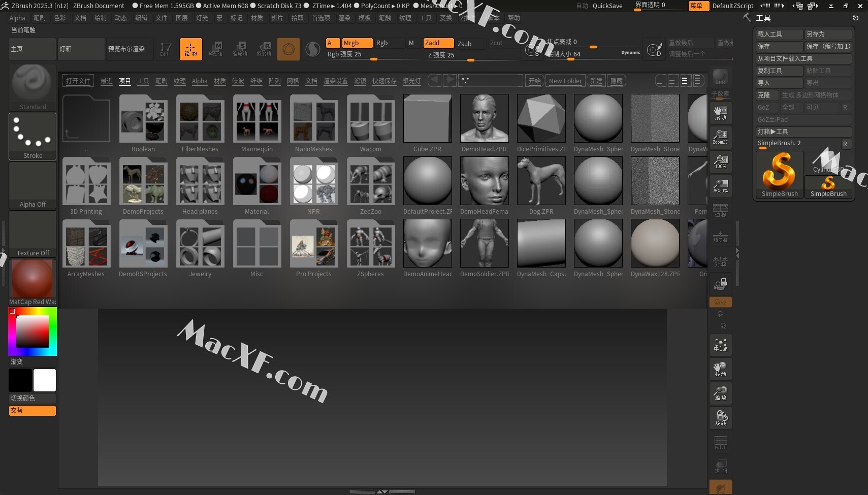Viewport: 868px width, 495px height.
Task: Click the Cylinder3D tool icon
Action: tap(828, 162)
